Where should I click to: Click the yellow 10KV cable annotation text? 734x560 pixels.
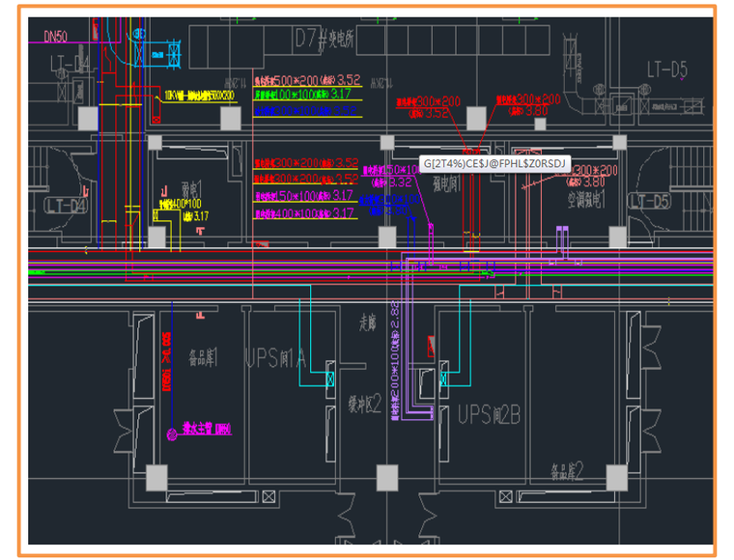[x=201, y=96]
